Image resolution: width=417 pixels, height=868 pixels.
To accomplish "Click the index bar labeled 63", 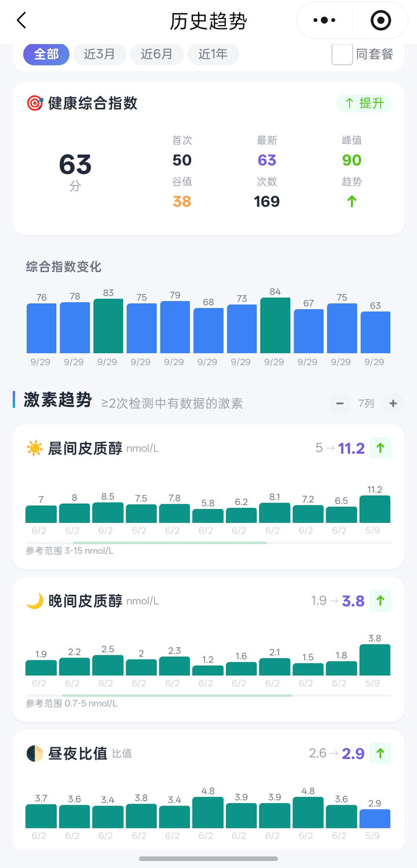I will (375, 332).
